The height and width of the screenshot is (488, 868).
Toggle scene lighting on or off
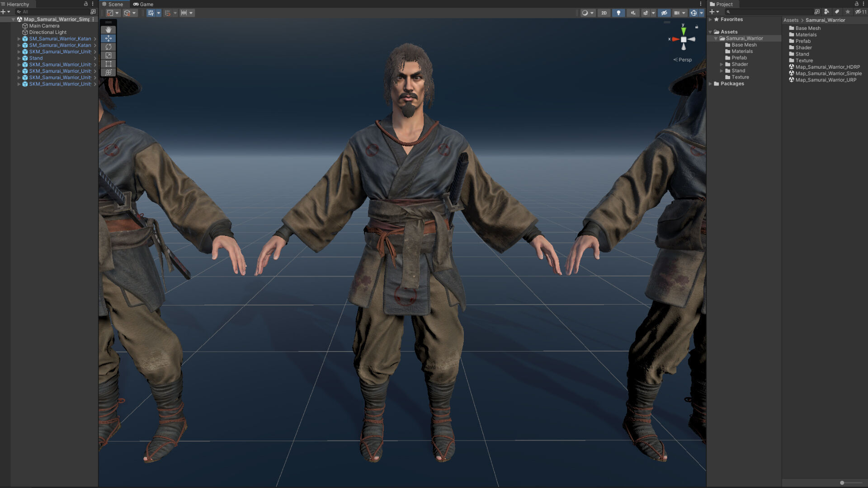(x=618, y=13)
